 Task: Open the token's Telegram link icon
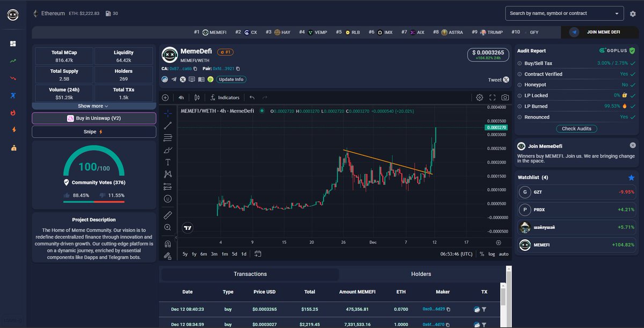coord(173,79)
